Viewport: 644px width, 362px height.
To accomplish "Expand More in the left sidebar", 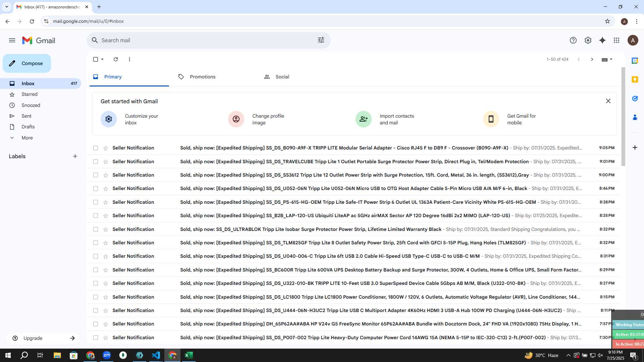I will [x=27, y=138].
